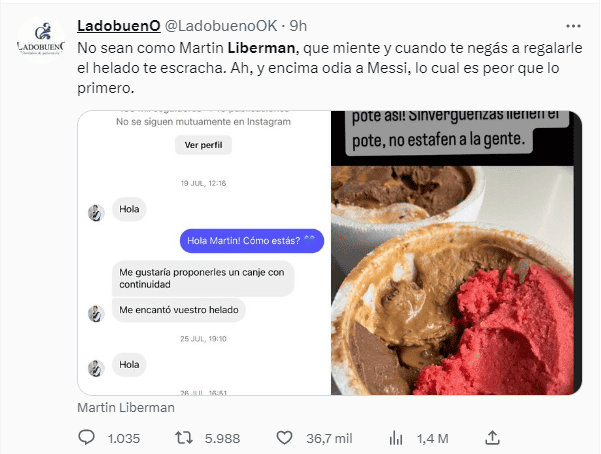View analytics via bar chart icon
The height and width of the screenshot is (454, 601).
pos(396,438)
